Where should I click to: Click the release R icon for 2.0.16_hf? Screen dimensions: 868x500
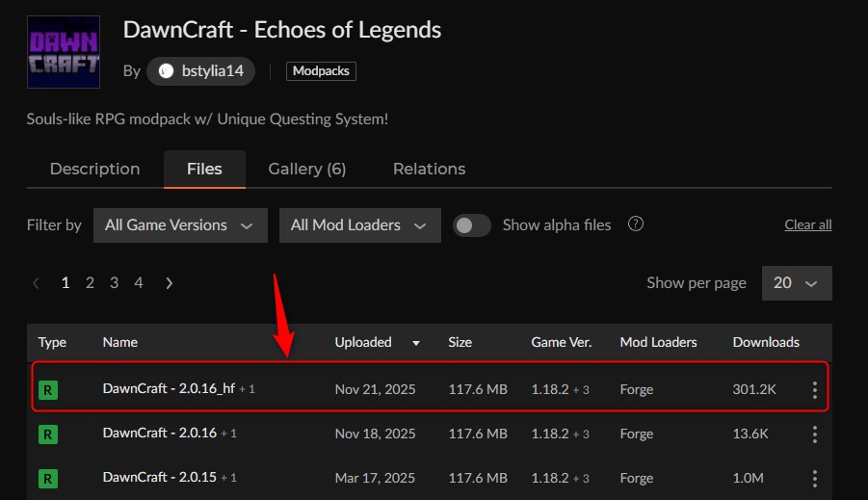pyautogui.click(x=48, y=390)
